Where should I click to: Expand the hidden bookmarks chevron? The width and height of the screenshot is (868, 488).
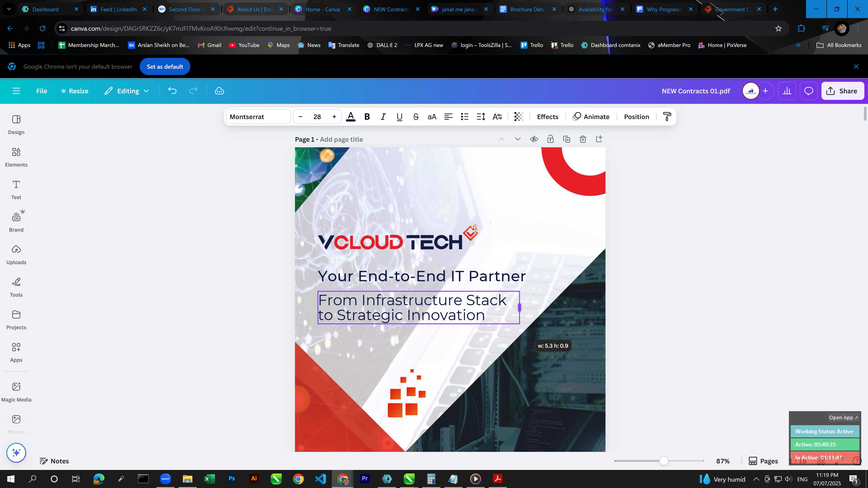coord(798,45)
